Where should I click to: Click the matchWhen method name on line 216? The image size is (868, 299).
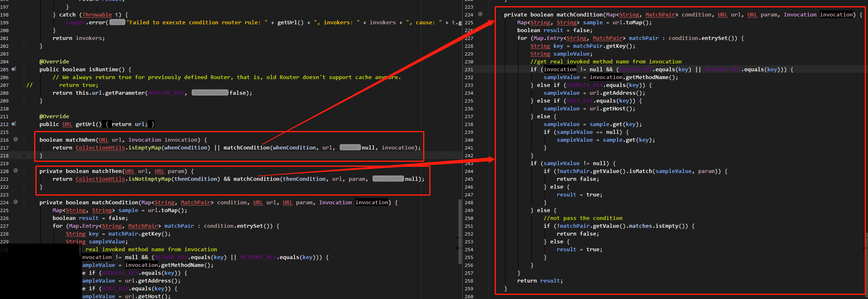click(81, 140)
